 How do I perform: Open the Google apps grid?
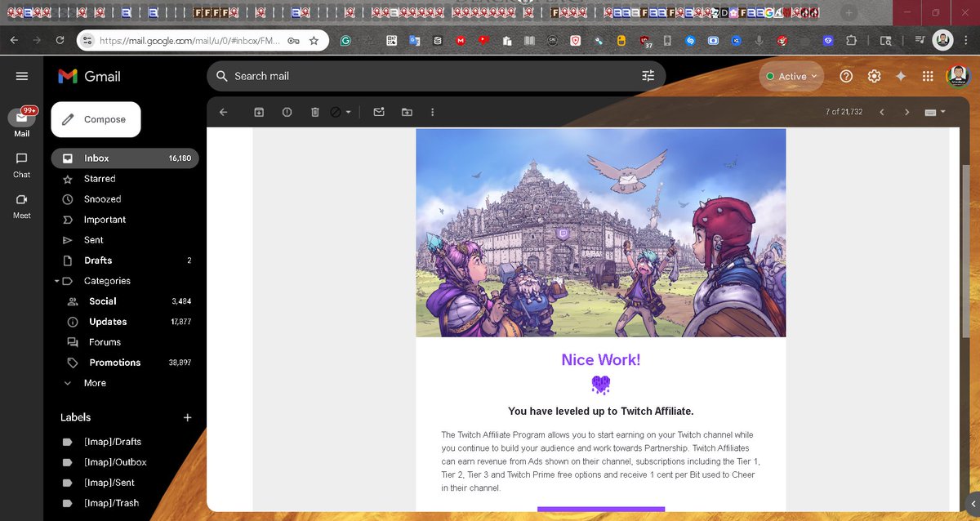[928, 75]
